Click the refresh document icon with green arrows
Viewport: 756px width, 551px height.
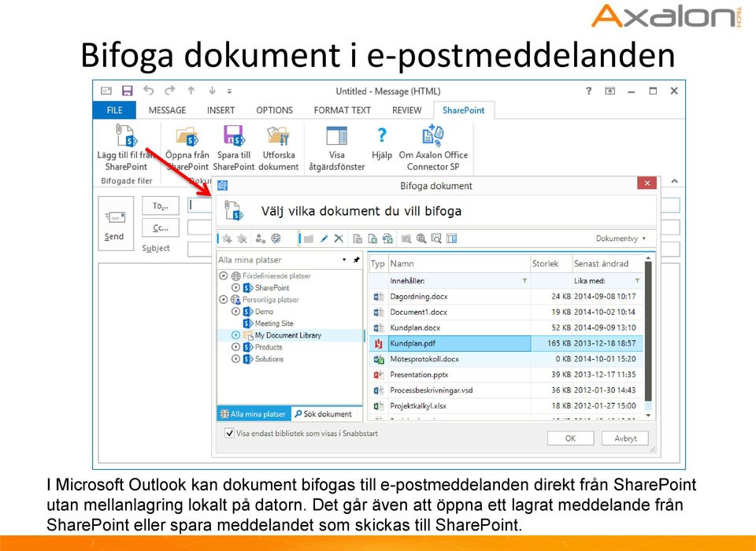387,239
